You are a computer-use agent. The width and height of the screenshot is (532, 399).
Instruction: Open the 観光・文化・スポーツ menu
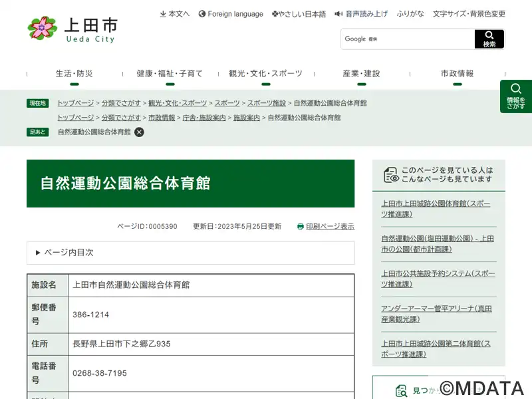pyautogui.click(x=265, y=74)
